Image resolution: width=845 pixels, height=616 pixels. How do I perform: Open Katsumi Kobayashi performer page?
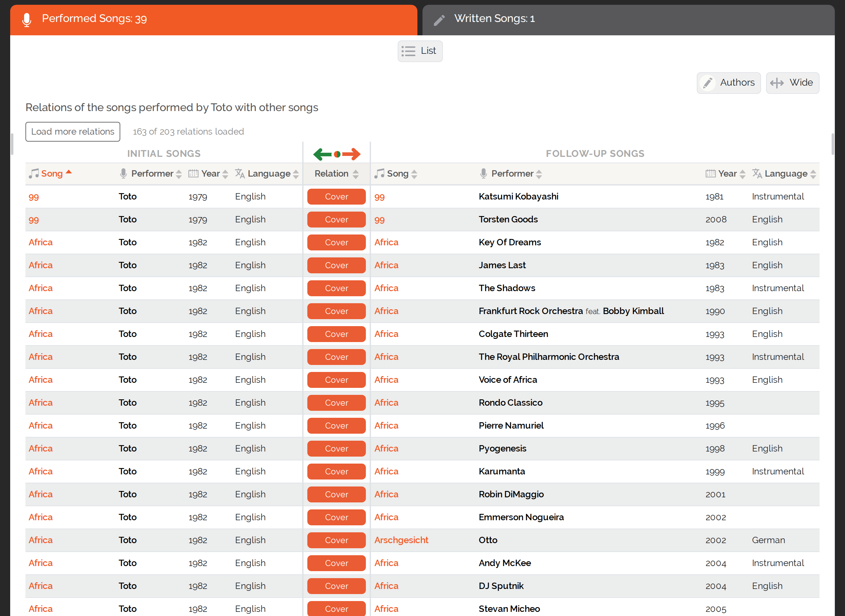tap(519, 197)
